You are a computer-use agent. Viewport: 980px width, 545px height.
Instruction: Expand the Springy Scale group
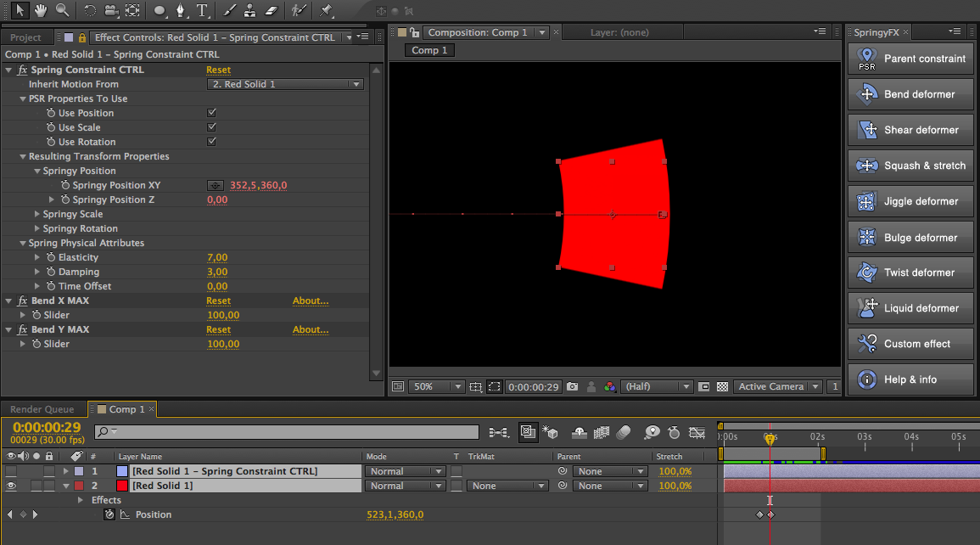point(36,215)
